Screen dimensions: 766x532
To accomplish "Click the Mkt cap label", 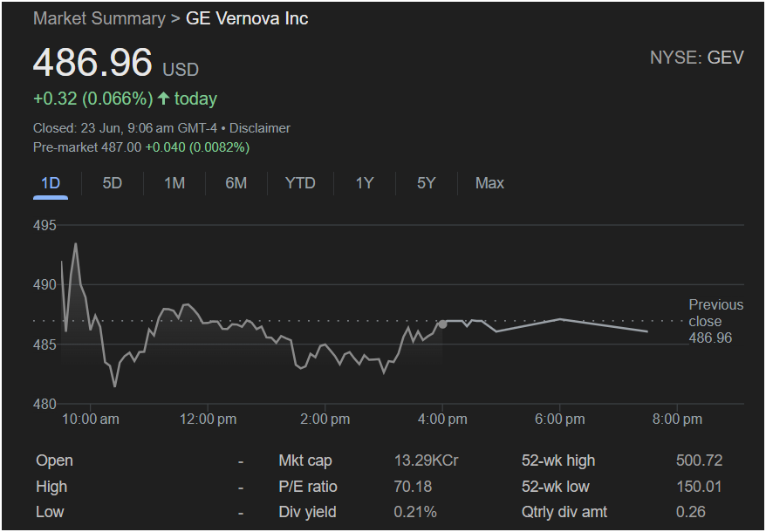I will coord(304,460).
